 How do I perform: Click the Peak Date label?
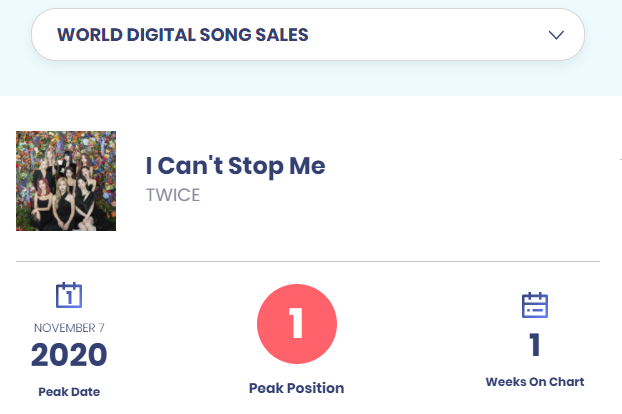68,391
